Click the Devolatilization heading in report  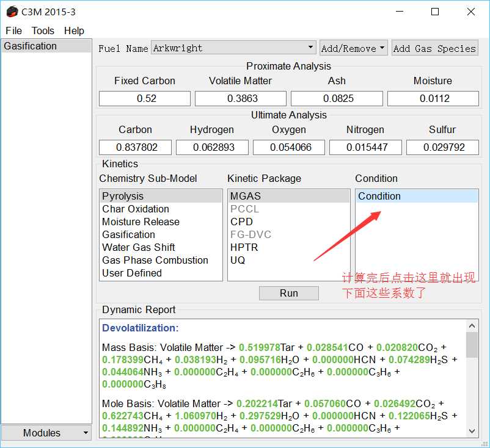tap(141, 328)
